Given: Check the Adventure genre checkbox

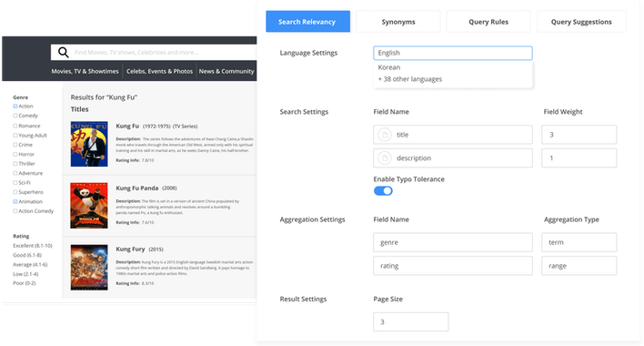Looking at the screenshot, I should tap(15, 173).
